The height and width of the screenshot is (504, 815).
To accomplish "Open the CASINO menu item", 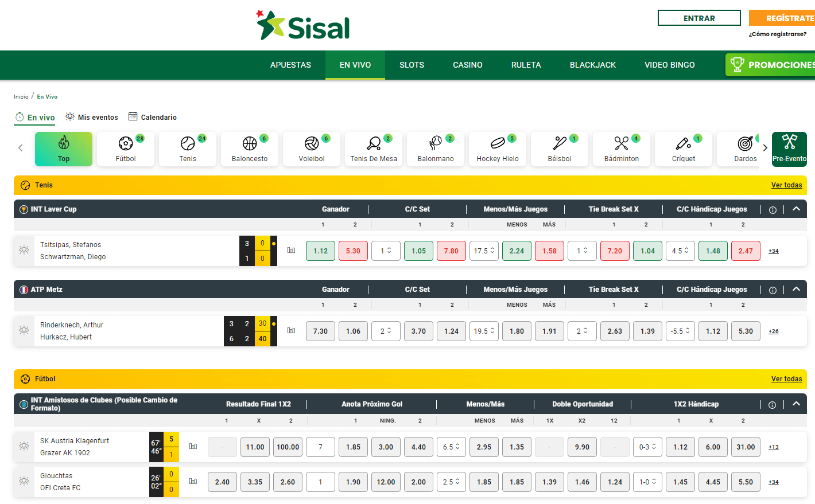I will tap(467, 65).
